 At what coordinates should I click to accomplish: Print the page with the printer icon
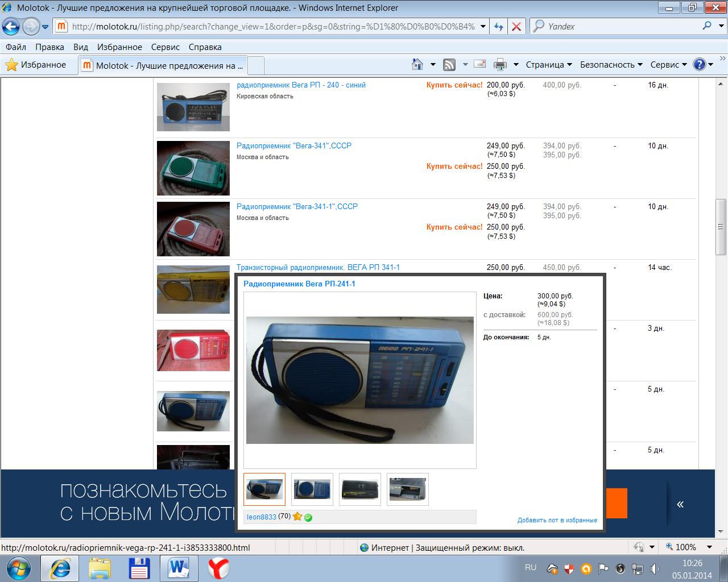500,65
